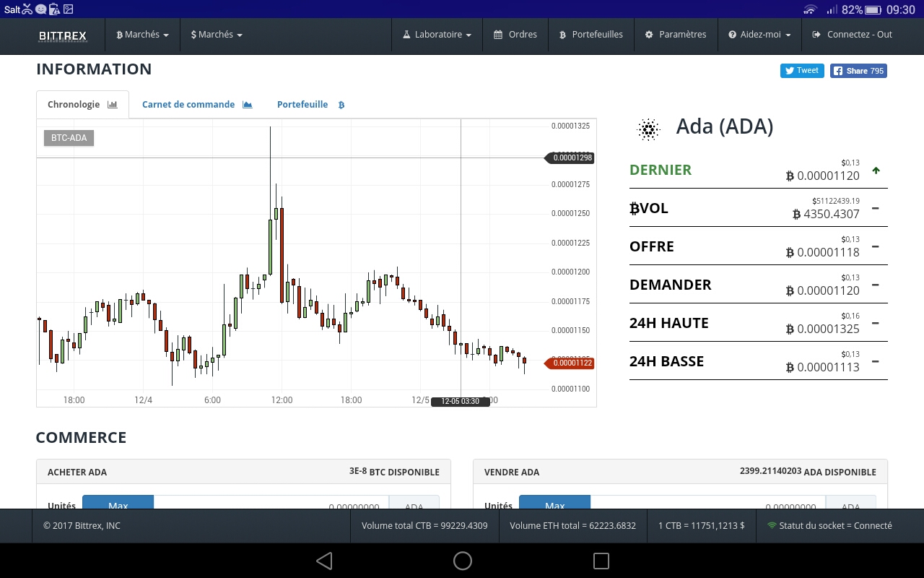This screenshot has width=924, height=578.
Task: Expand the Laboratoire menu
Action: [437, 35]
